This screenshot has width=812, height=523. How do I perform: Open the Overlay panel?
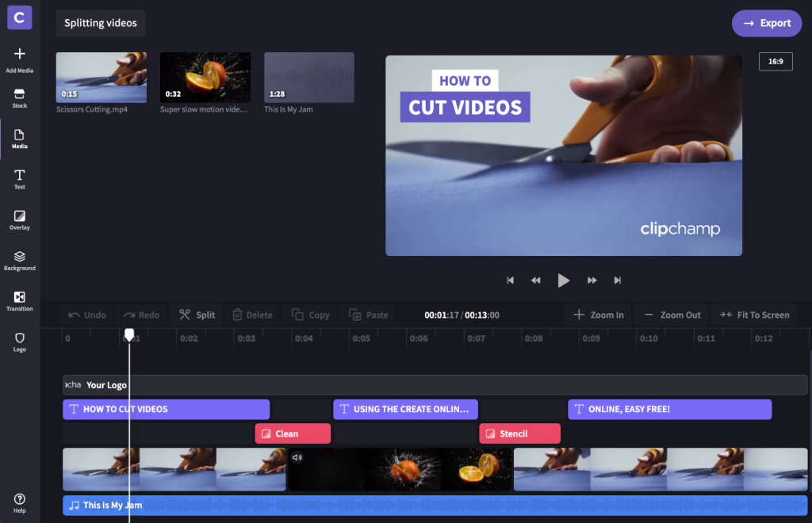coord(20,220)
